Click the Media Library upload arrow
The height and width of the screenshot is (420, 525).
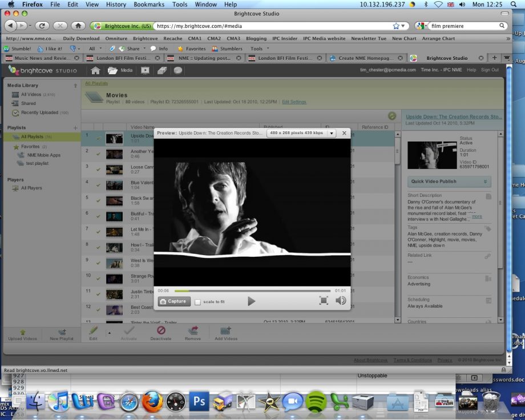pyautogui.click(x=75, y=86)
